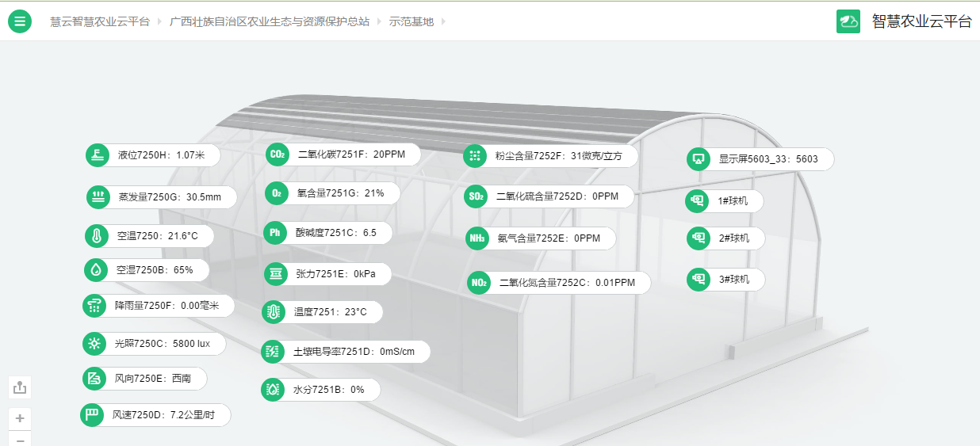
Task: Click the NH3 ammonia sensor icon
Action: (477, 238)
